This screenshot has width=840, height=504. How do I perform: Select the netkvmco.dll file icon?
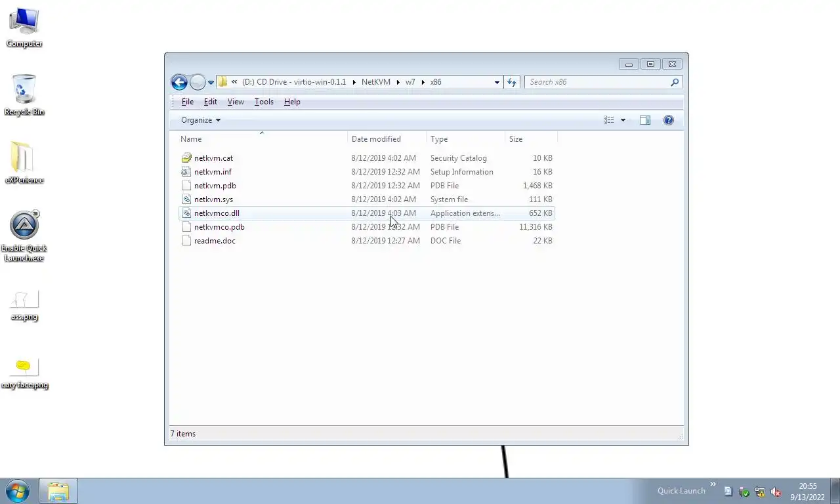[186, 213]
